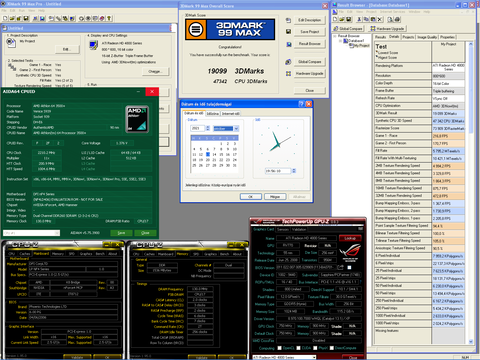Switch to Results tab in Result Browser
Image resolution: width=480 pixels, height=360 pixels.
point(381,37)
